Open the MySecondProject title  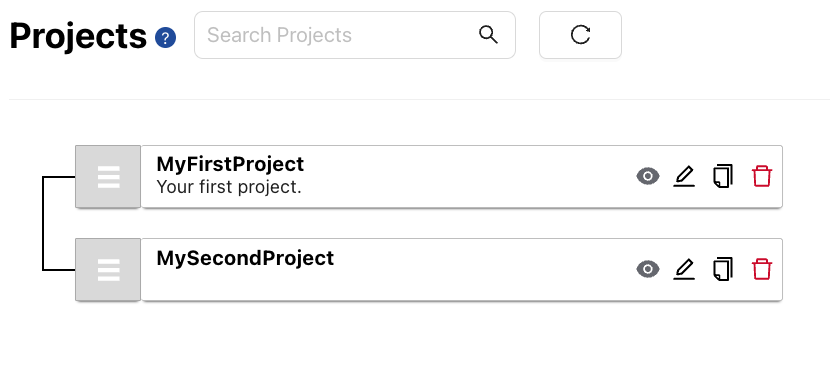click(x=245, y=258)
